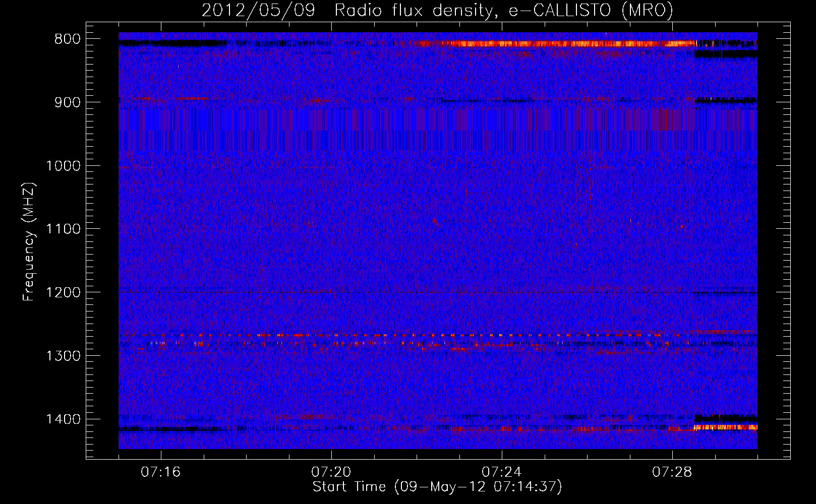This screenshot has height=504, width=816.
Task: Click the 900 frequency tick label
Action: [x=68, y=102]
